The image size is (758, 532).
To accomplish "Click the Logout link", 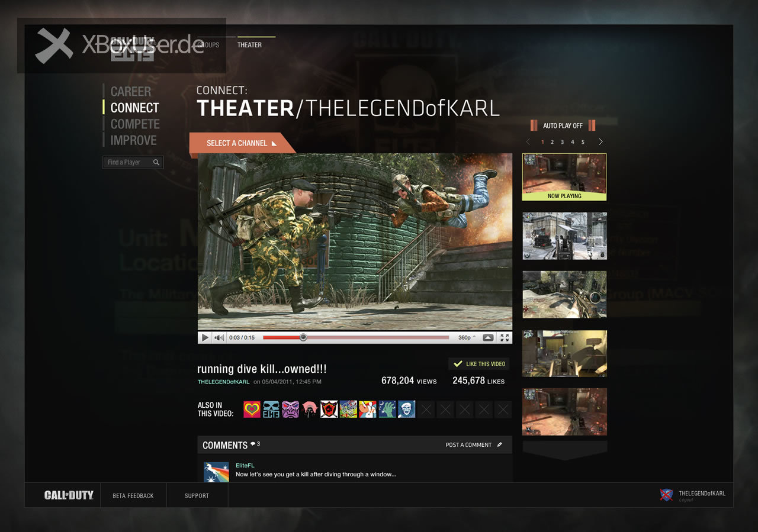I will point(686,501).
